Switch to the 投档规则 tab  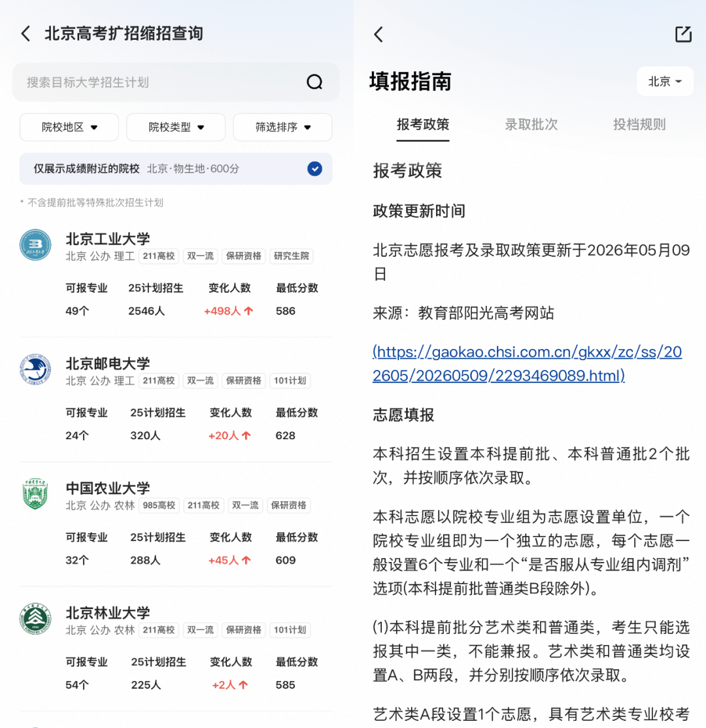point(639,124)
